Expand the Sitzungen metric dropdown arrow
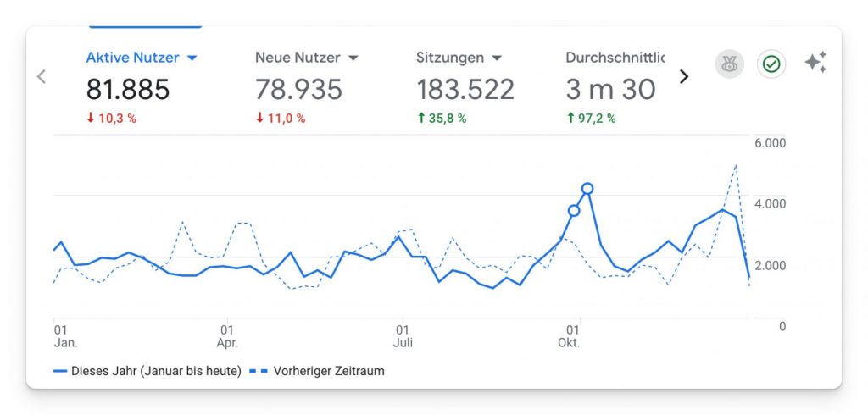Image resolution: width=868 pixels, height=415 pixels. [497, 58]
